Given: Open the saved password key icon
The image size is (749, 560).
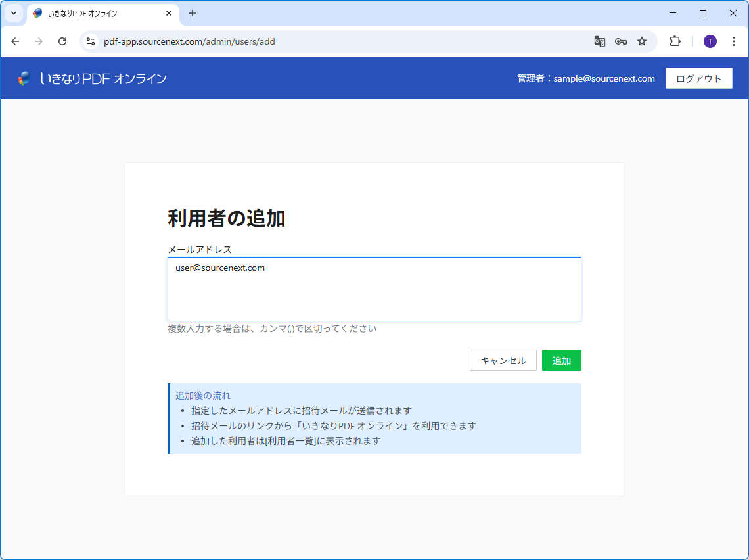Looking at the screenshot, I should click(620, 41).
